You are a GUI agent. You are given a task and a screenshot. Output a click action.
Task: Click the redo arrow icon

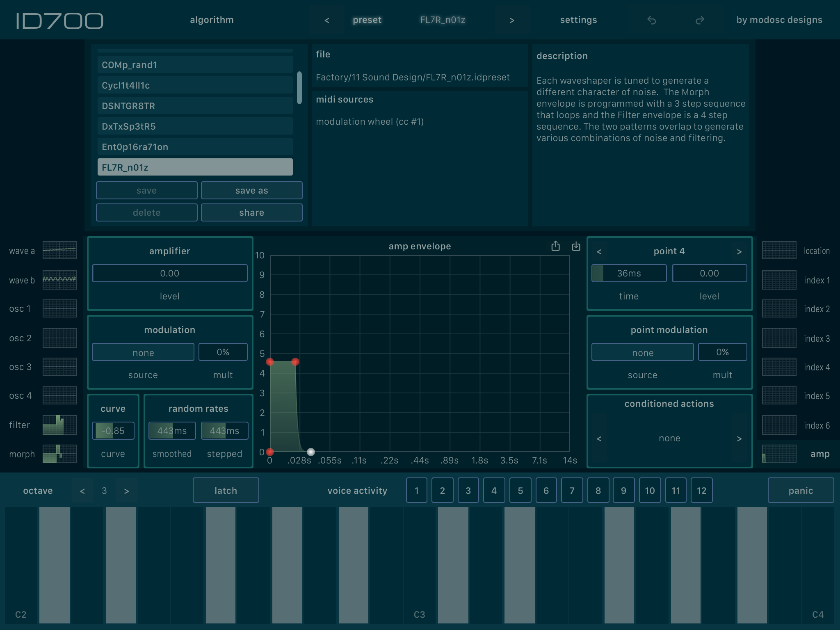click(x=700, y=20)
